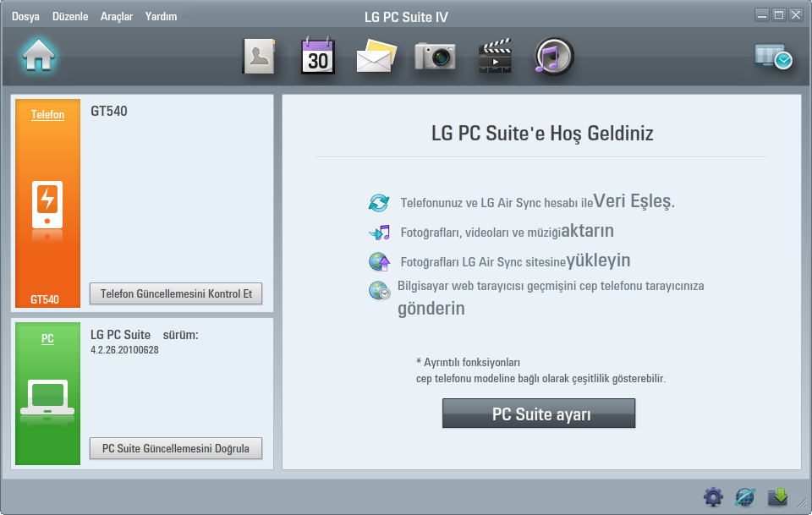Open the Music note icon
This screenshot has height=515, width=812.
(x=553, y=56)
